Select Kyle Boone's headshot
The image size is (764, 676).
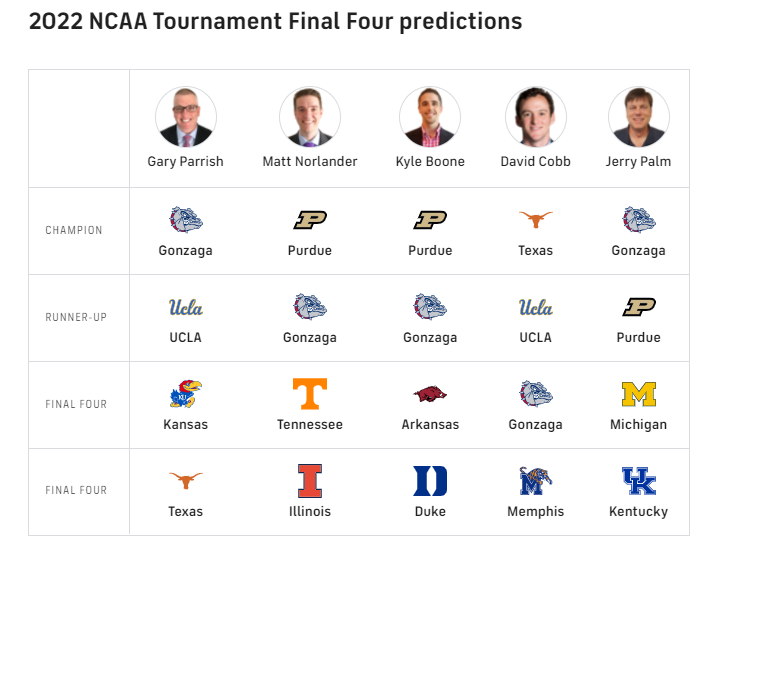pos(430,117)
